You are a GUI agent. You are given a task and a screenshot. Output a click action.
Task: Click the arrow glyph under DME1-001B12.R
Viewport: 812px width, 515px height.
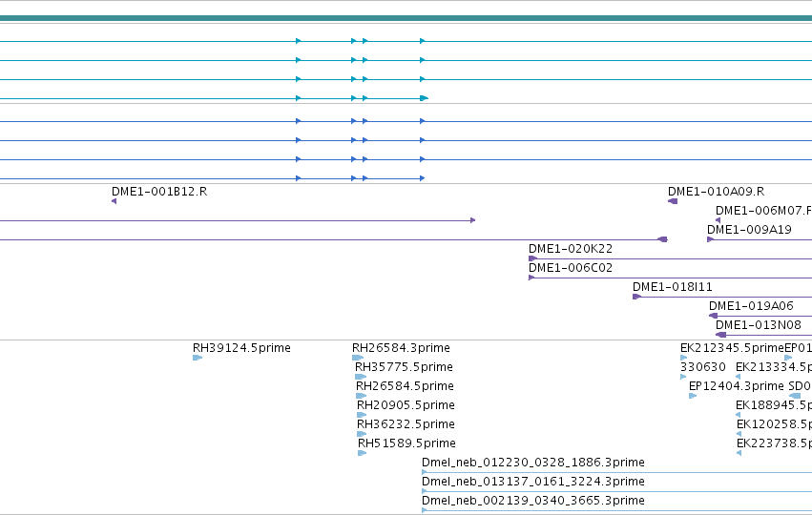114,201
